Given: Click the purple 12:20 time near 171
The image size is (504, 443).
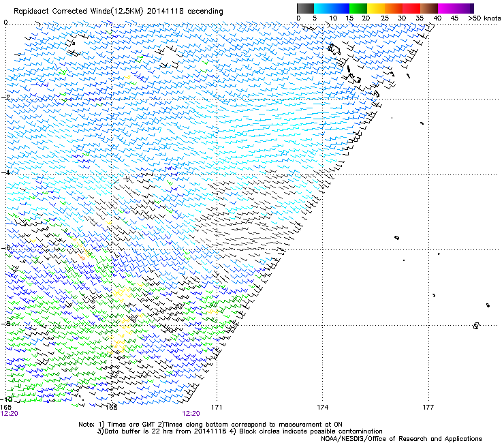Looking at the screenshot, I should [191, 414].
